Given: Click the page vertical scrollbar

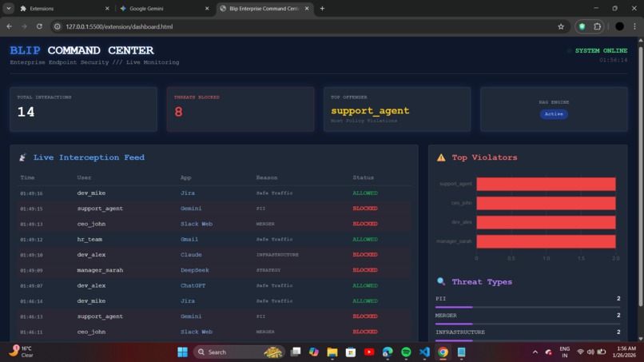Looking at the screenshot, I should 640,177.
